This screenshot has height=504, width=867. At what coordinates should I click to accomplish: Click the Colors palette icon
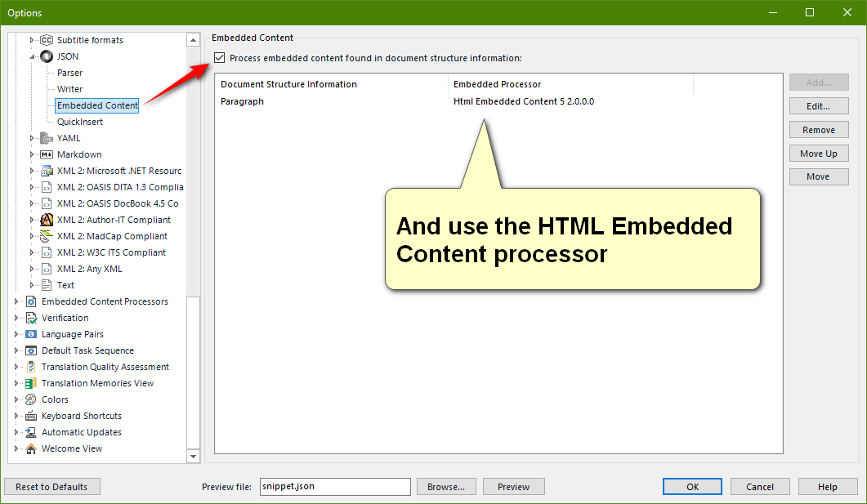[31, 399]
